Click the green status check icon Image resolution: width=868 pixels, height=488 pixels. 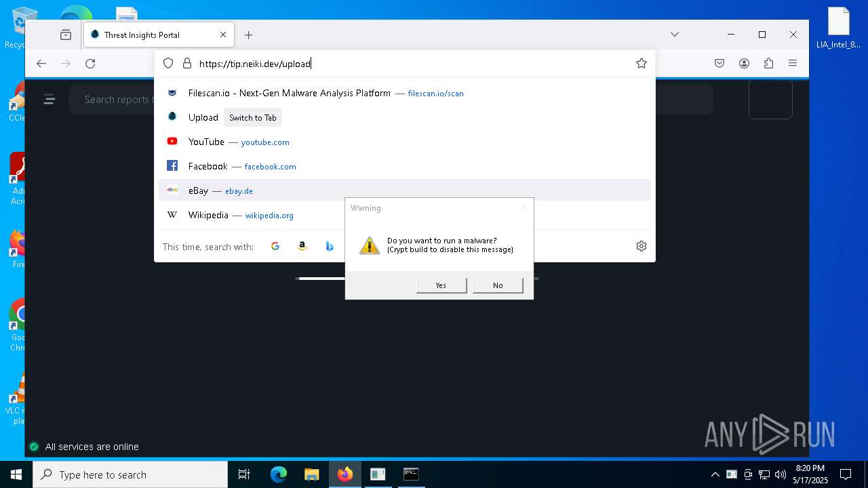pyautogui.click(x=34, y=447)
